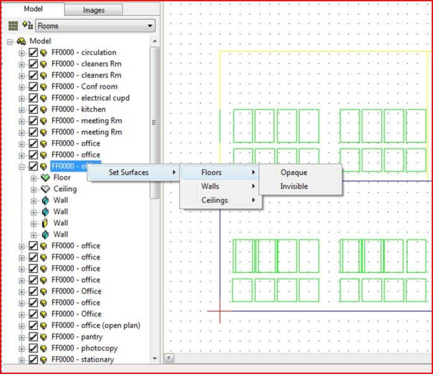Viewport: 433px width, 374px height.
Task: Select the FF0000 - Conf room row
Action: [x=84, y=86]
